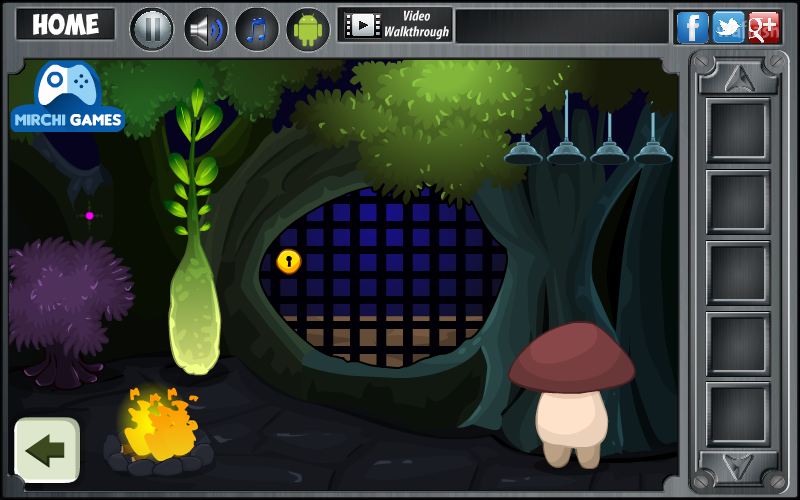Open the Android app icon link
This screenshot has width=800, height=500.
click(308, 29)
